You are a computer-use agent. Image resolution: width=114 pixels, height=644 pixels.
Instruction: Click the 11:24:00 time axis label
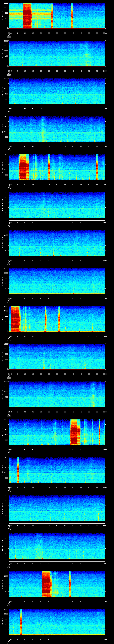point(9,109)
